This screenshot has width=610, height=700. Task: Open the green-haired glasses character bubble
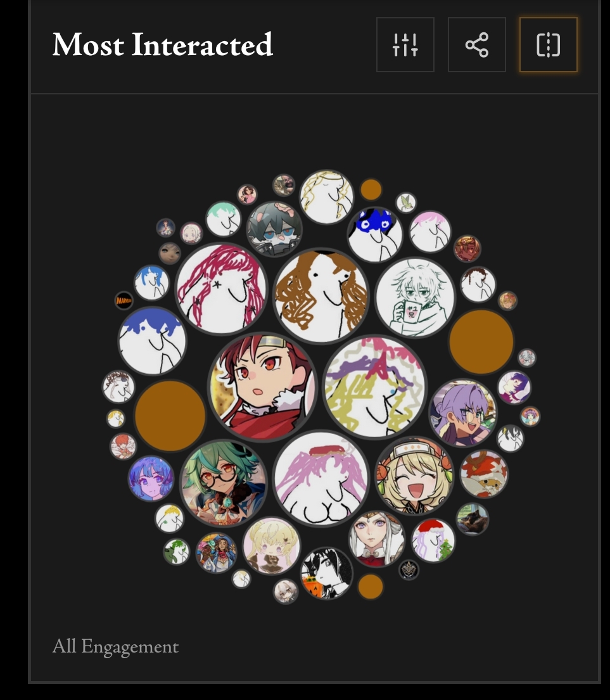coord(224,483)
